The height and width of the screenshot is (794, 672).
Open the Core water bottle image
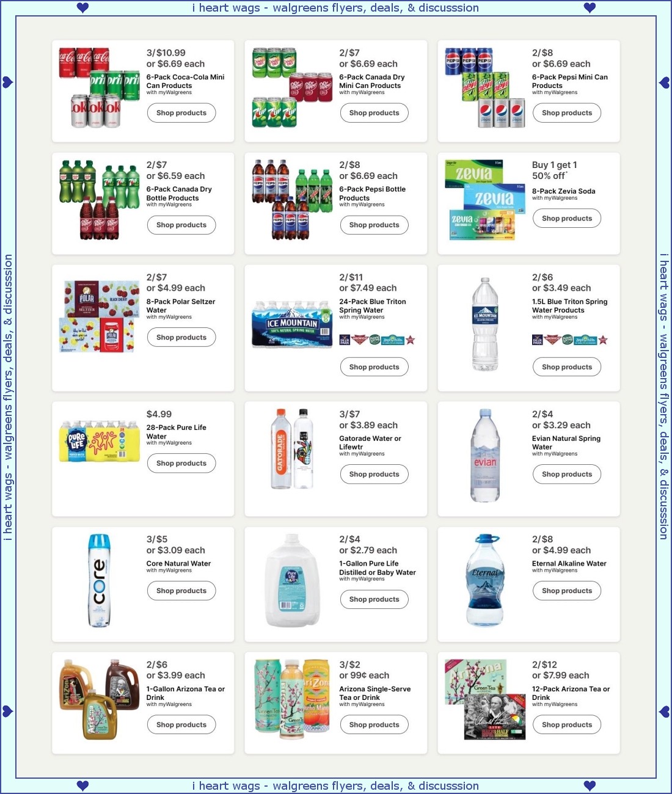[x=99, y=581]
